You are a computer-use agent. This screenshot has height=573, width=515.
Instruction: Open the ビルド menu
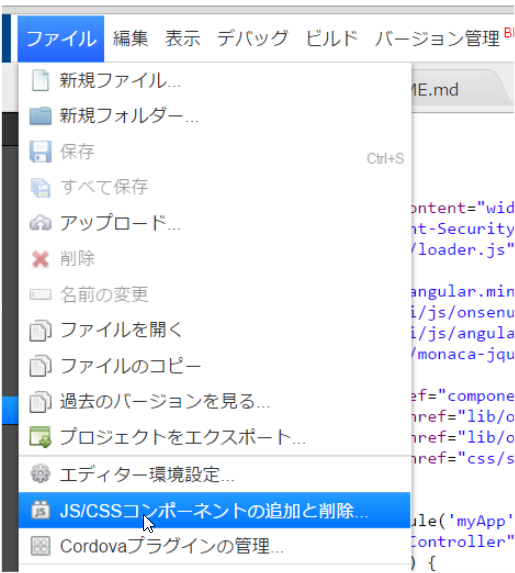click(332, 39)
